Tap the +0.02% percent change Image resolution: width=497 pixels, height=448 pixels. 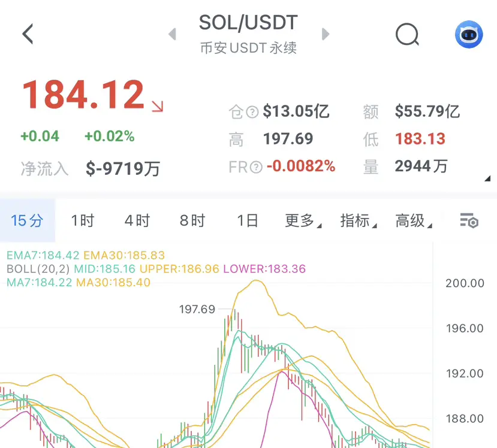(109, 136)
